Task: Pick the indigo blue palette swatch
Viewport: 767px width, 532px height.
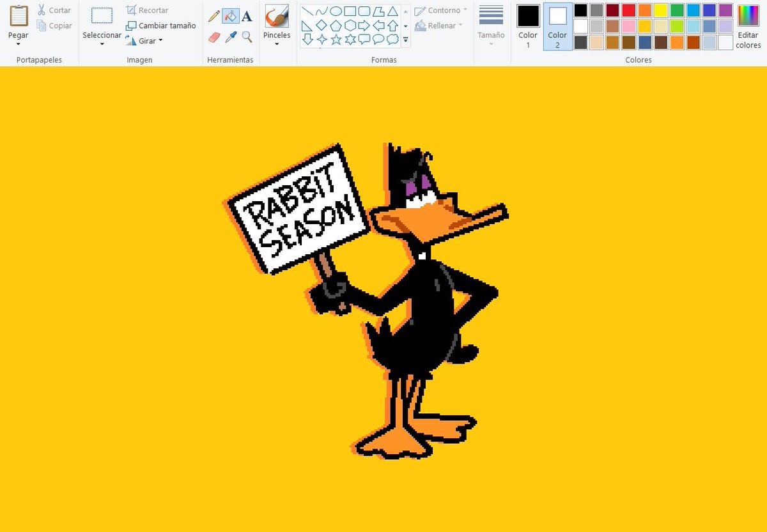Action: (709, 10)
